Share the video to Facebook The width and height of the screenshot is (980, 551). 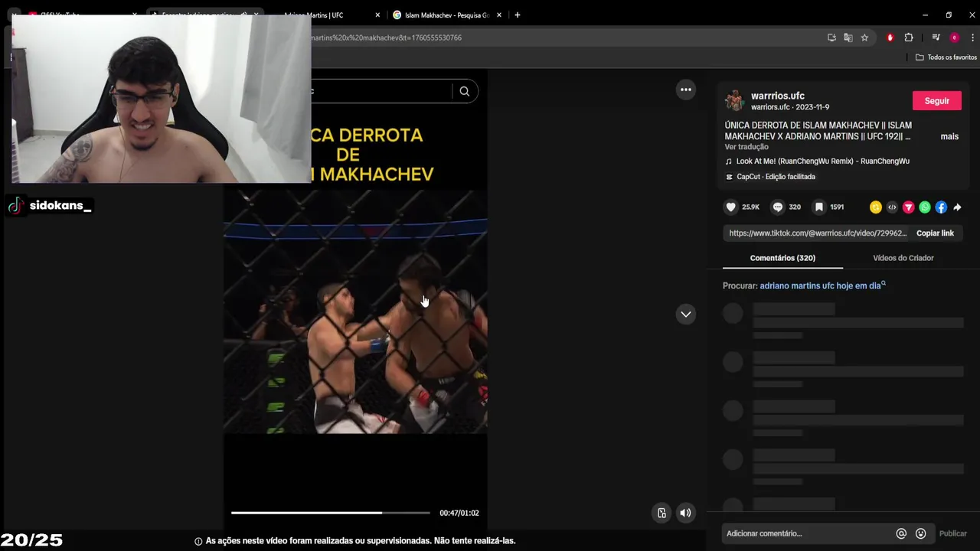pyautogui.click(x=941, y=207)
